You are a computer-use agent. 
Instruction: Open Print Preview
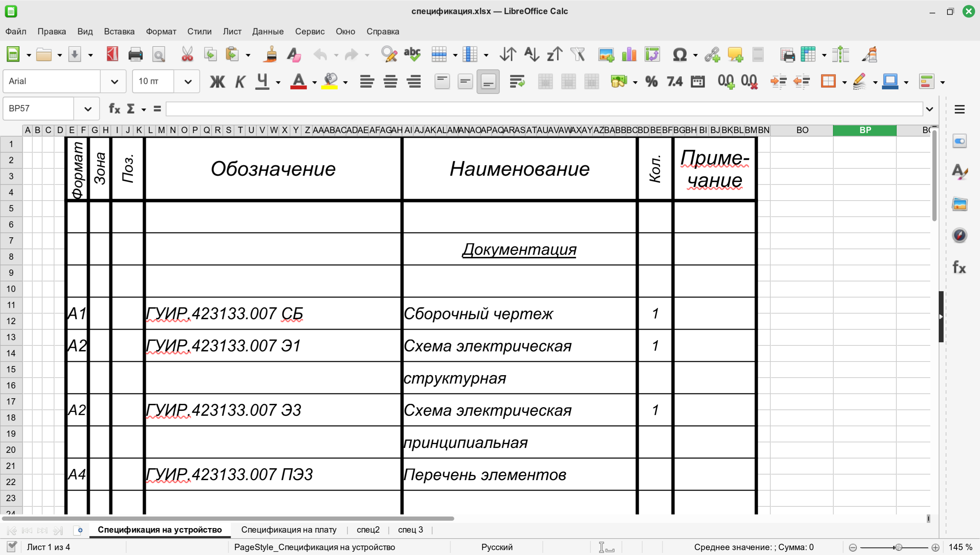click(159, 55)
